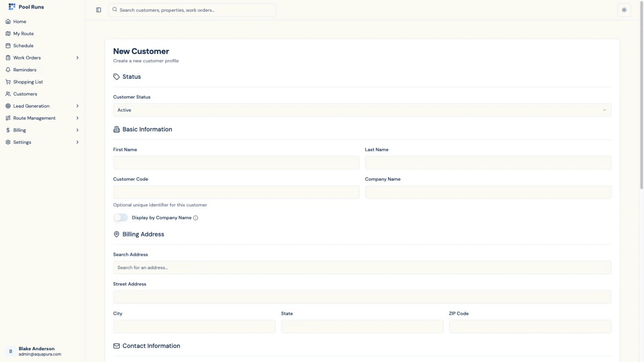Click the First Name input field
644x362 pixels.
(236, 162)
